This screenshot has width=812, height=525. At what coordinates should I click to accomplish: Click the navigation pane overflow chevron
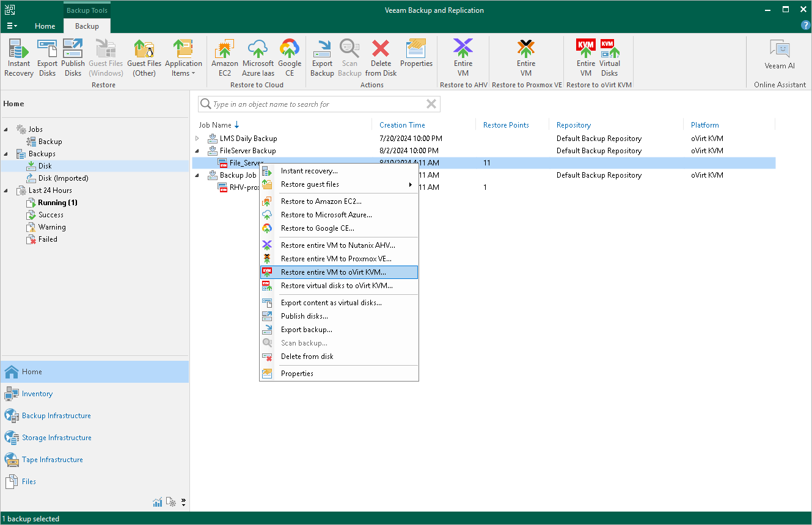(183, 502)
